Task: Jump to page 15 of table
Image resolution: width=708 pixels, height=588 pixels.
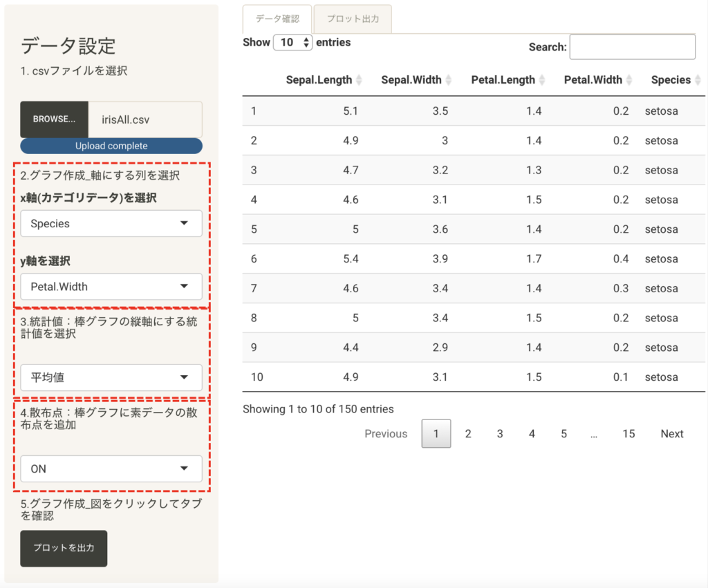Action: tap(628, 434)
